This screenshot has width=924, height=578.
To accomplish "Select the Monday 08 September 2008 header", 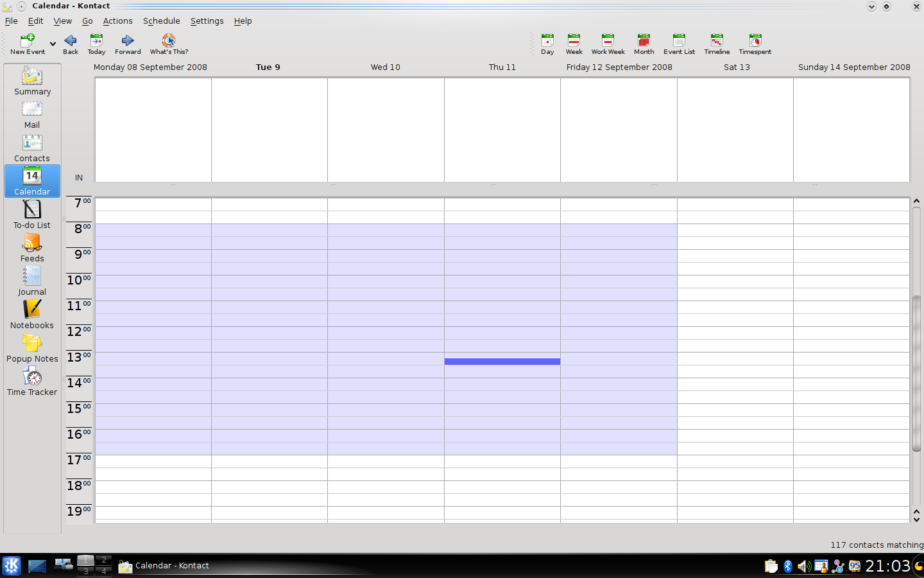I will pos(150,67).
